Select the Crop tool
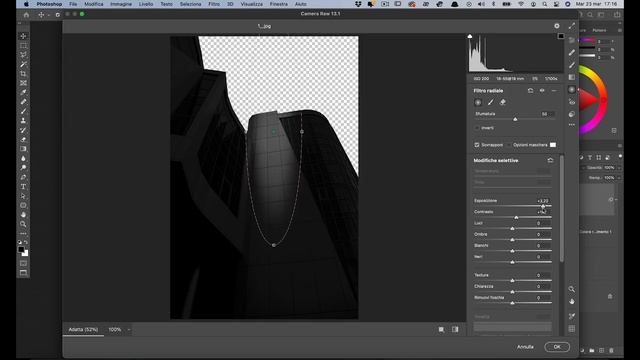This screenshot has height=360, width=640. tap(23, 74)
